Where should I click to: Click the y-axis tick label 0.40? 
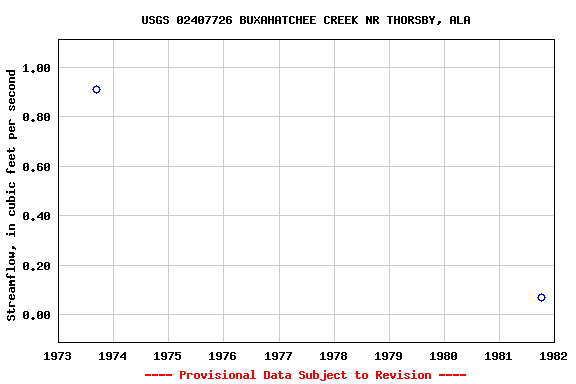36,216
